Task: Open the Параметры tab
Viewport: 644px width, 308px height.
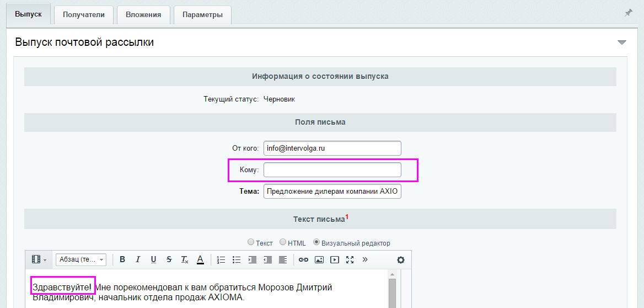Action: 202,15
